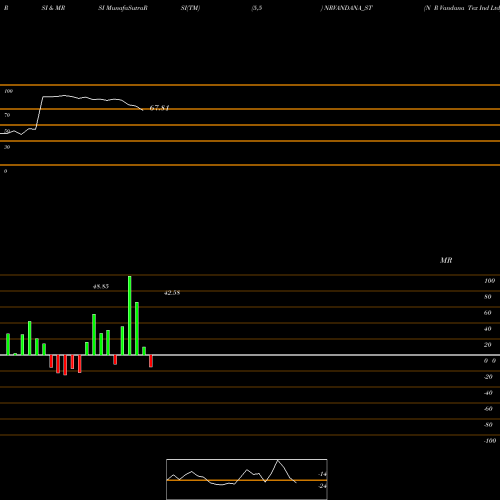Image resolution: width=500 pixels, height=500 pixels.
Task: Click the RSI value label 67.84
Action: [x=159, y=108]
